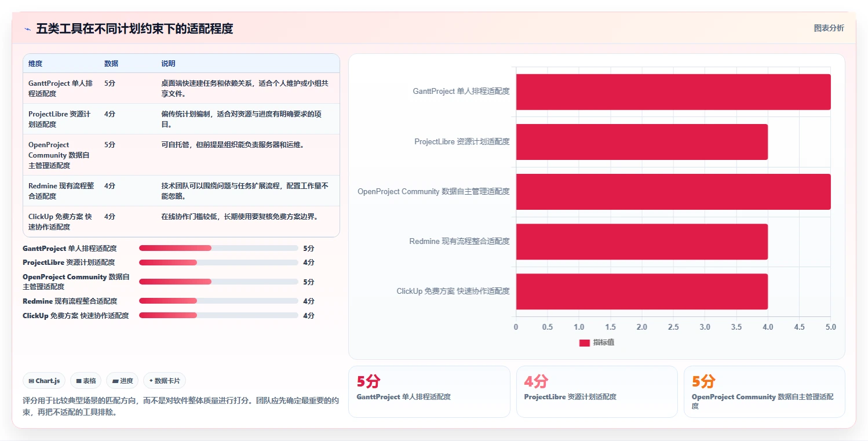868x441 pixels.
Task: Click 4分 in ClickUp table row
Action: tap(110, 217)
